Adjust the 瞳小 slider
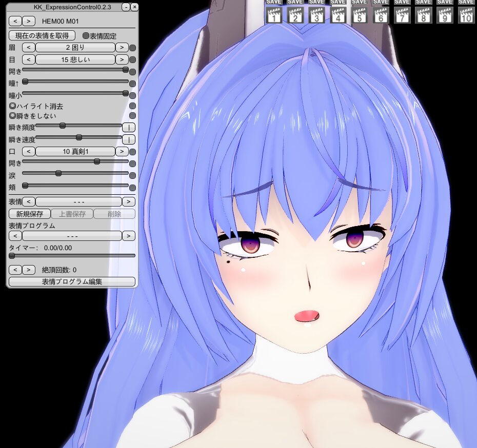This screenshot has width=477, height=448. coord(75,93)
